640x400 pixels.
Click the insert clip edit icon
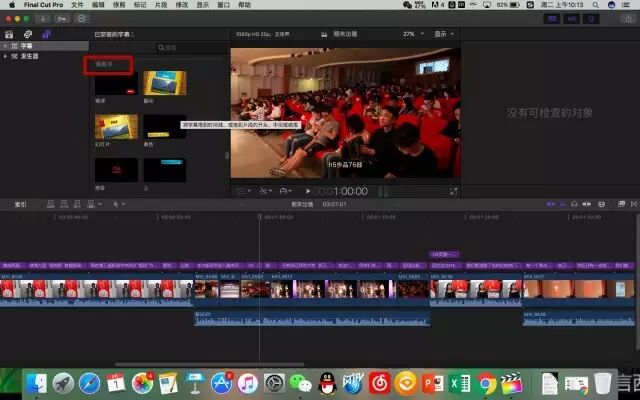coord(64,204)
